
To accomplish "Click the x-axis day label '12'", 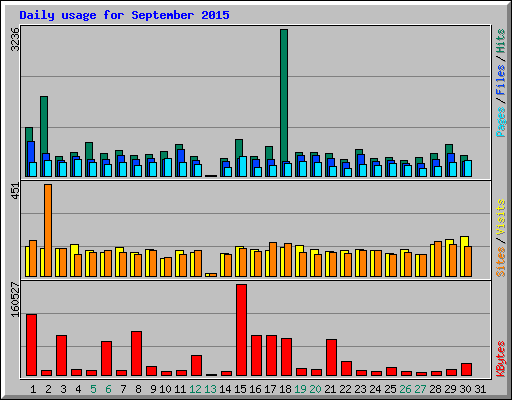I will [x=196, y=389].
